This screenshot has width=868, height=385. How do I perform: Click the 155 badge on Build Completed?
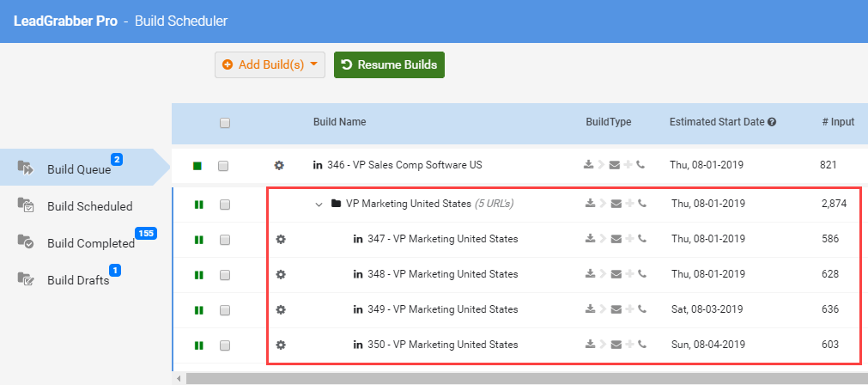tap(146, 233)
